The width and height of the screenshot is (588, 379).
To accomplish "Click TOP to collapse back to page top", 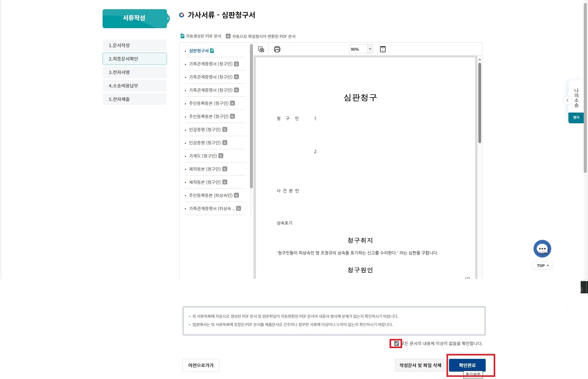I will [542, 266].
